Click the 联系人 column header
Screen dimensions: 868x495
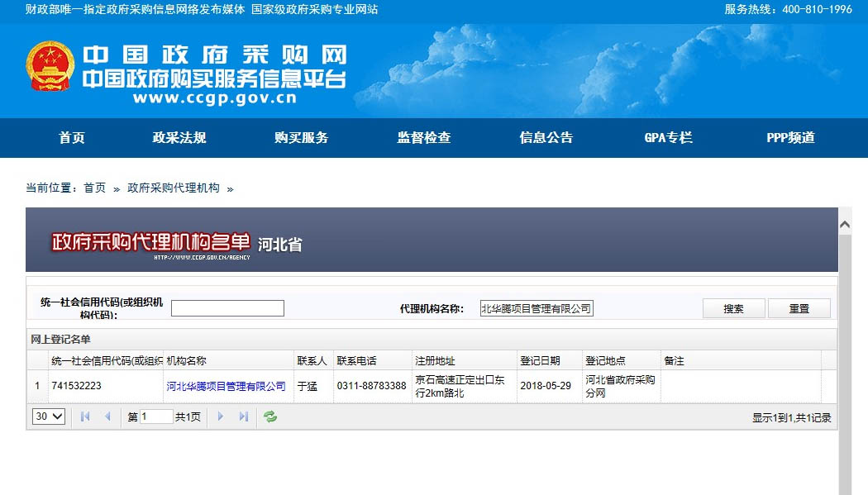coord(314,360)
